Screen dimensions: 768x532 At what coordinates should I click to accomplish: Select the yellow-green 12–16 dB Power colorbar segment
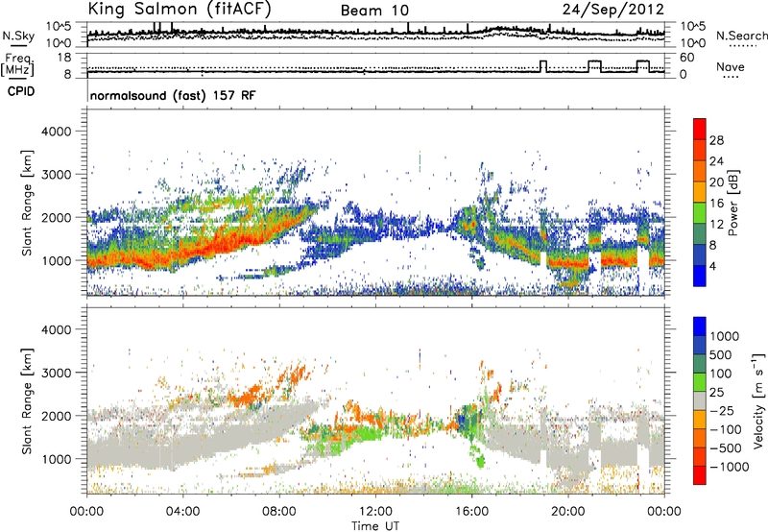coord(700,213)
